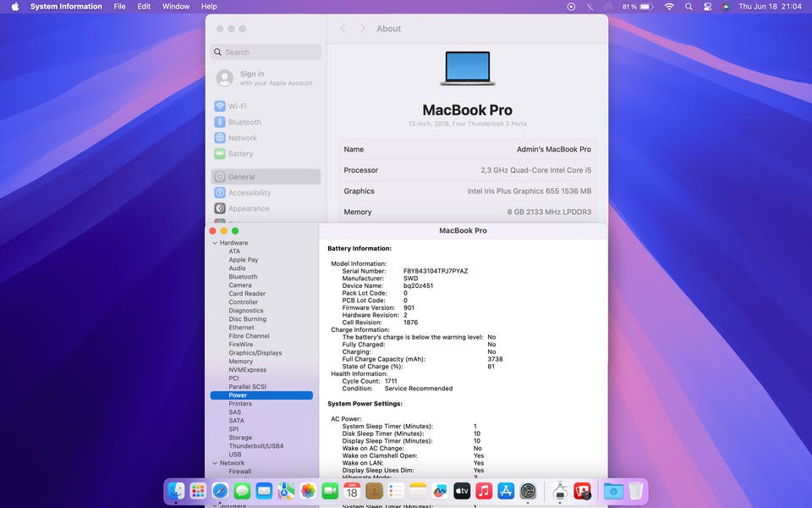Click the battery 81% status in menu bar
The width and height of the screenshot is (812, 508).
click(x=638, y=7)
